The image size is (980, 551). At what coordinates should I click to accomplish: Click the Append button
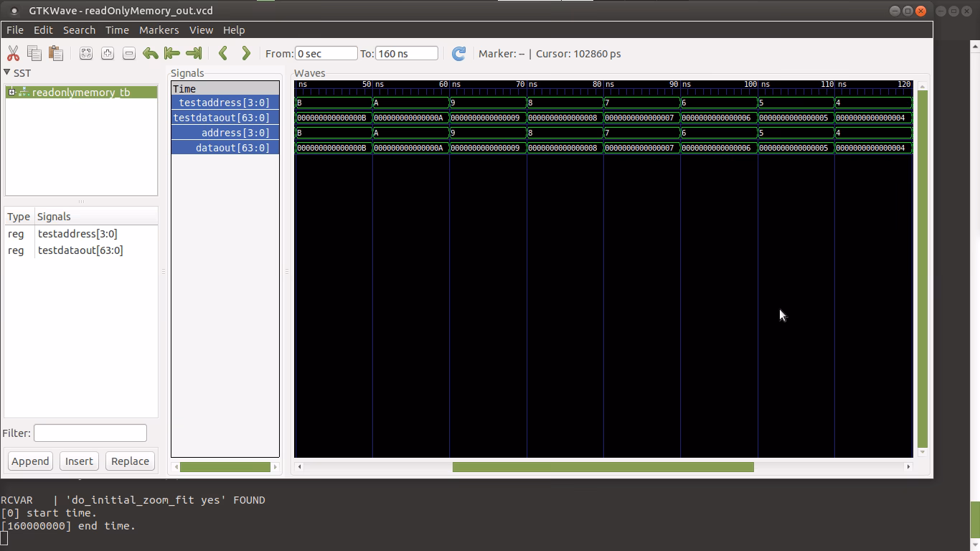(x=30, y=461)
